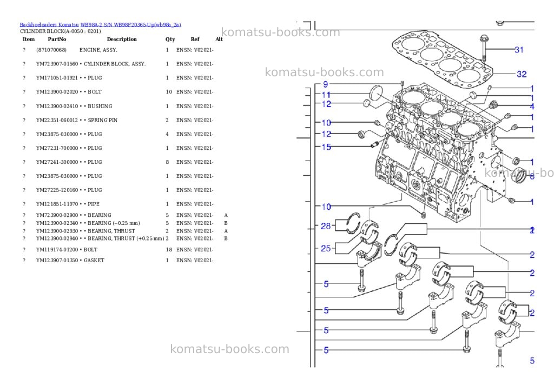Select part number YM119174-01200
This screenshot has width=554, height=392.
(x=57, y=250)
